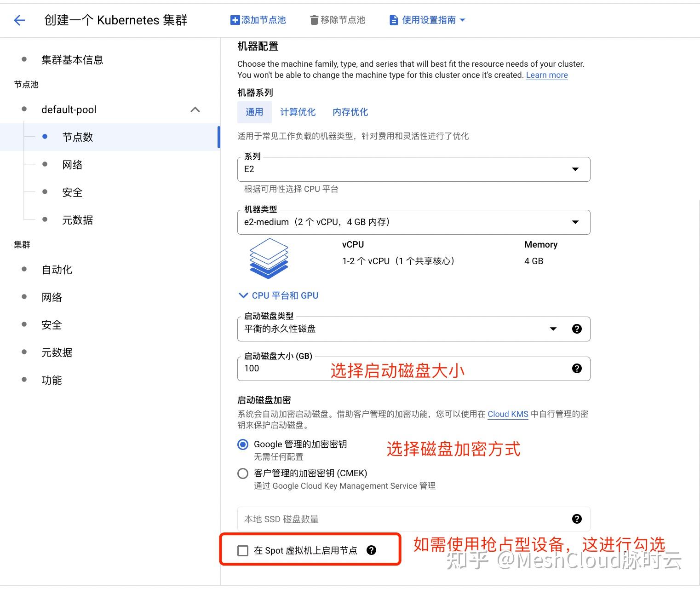This screenshot has width=700, height=589.
Task: Open the Cloud KMS link
Action: click(508, 414)
